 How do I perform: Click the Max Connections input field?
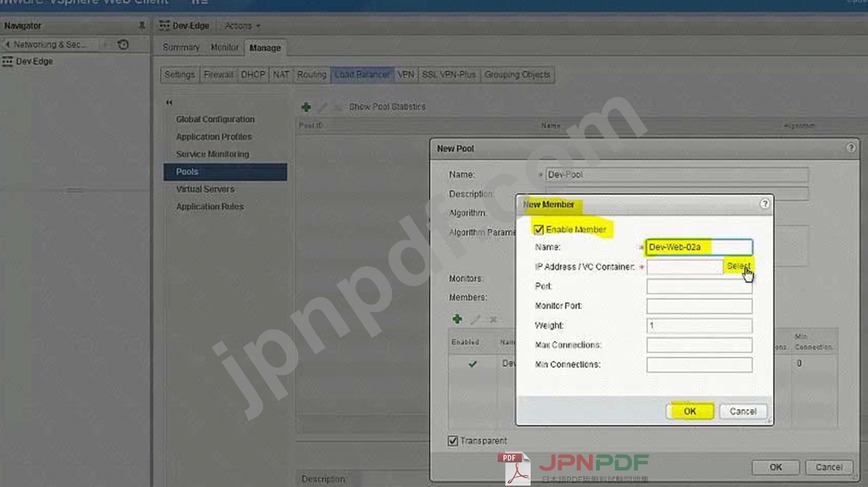(699, 345)
